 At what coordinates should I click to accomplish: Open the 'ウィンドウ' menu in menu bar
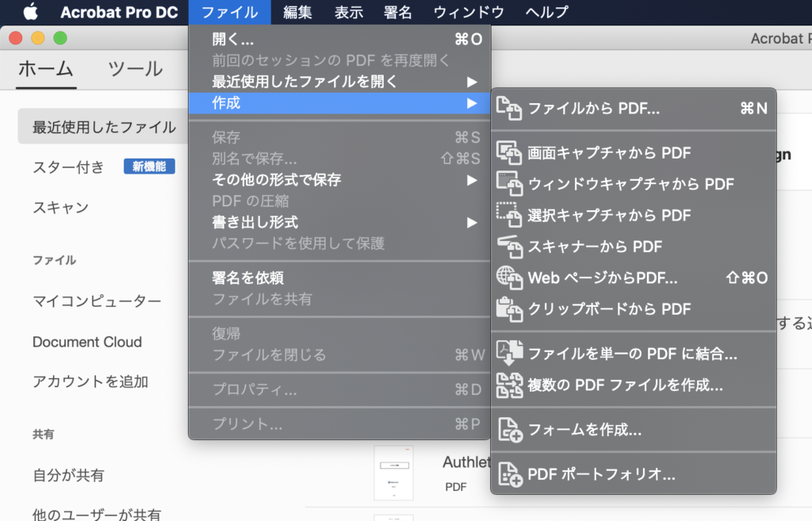pos(469,12)
